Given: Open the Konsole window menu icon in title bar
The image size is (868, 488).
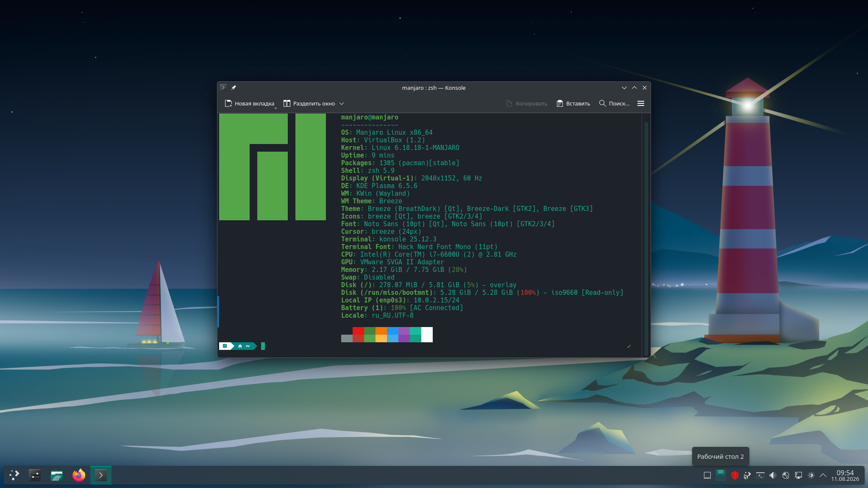Looking at the screenshot, I should coord(223,88).
